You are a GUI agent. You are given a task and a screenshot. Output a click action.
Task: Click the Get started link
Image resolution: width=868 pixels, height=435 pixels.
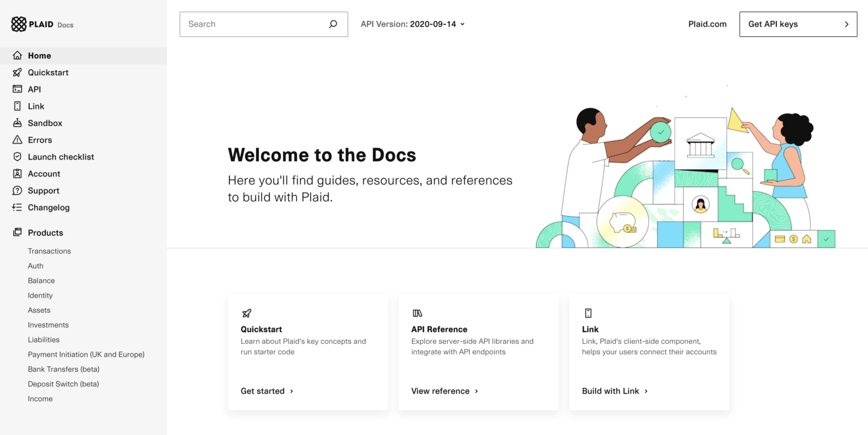tap(263, 391)
